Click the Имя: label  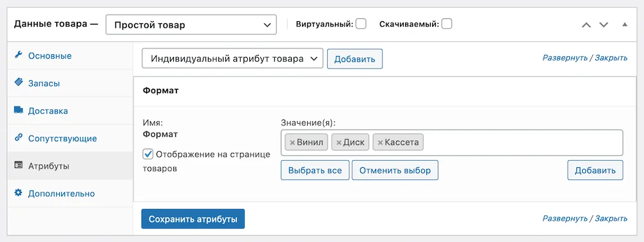(153, 122)
